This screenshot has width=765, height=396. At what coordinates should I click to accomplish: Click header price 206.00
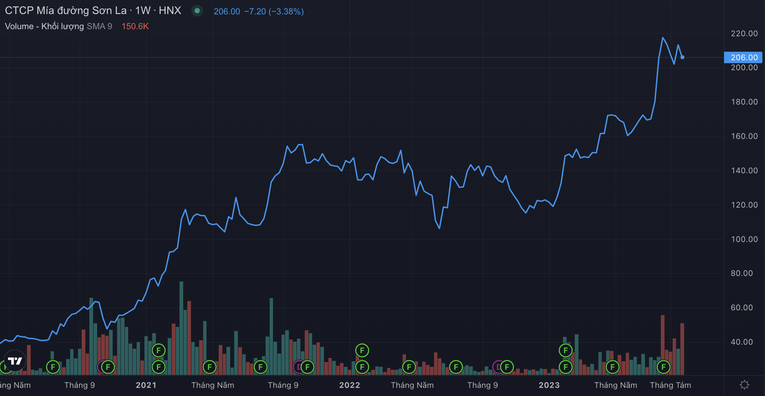(x=227, y=11)
